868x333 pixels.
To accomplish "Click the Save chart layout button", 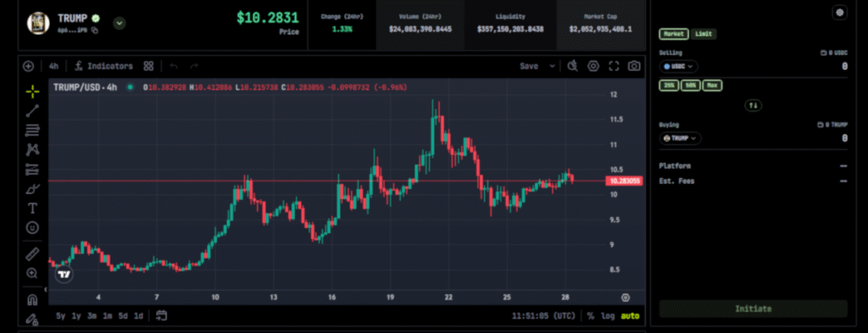I will pos(529,66).
